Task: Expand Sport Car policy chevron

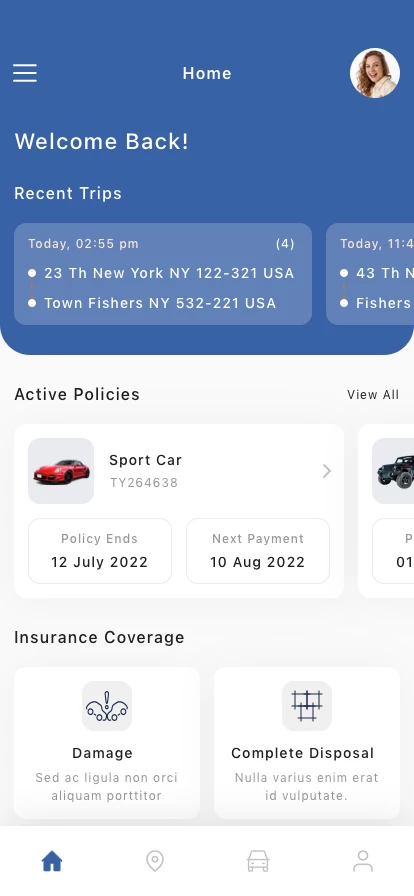Action: pyautogui.click(x=327, y=471)
